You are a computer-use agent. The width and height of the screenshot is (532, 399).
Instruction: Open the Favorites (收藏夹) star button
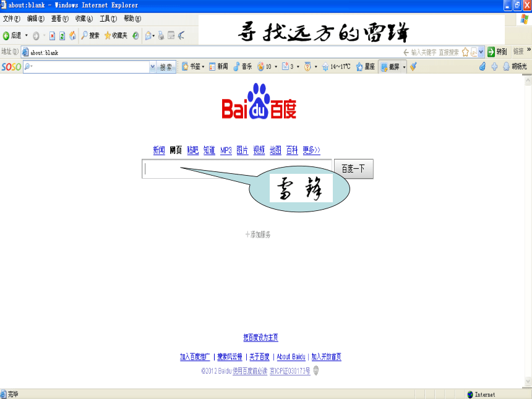point(116,35)
